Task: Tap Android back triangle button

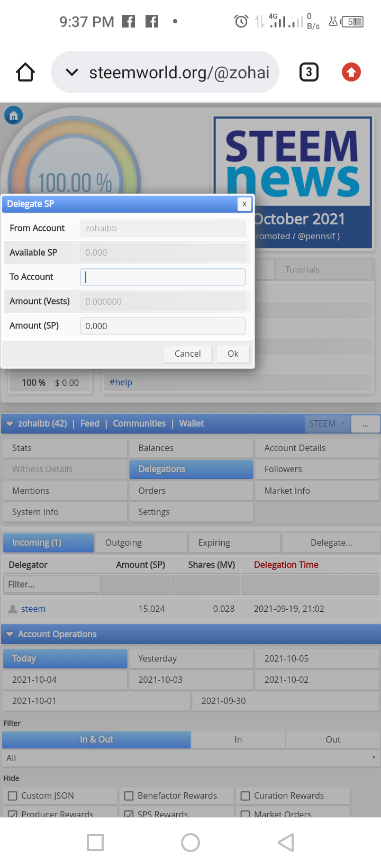Action: (286, 843)
